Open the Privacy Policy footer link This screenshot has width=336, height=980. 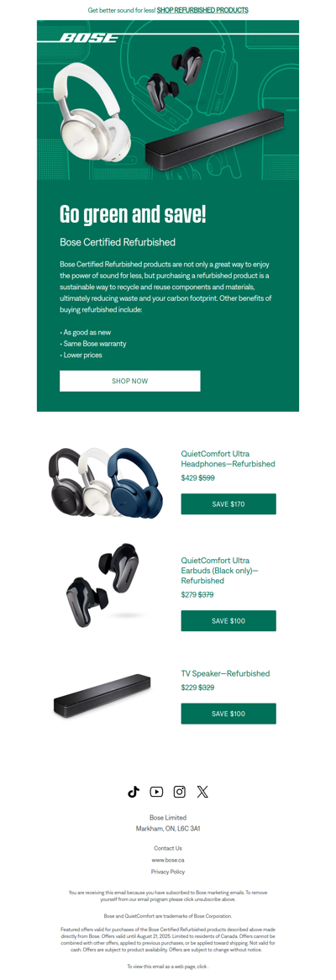[168, 872]
